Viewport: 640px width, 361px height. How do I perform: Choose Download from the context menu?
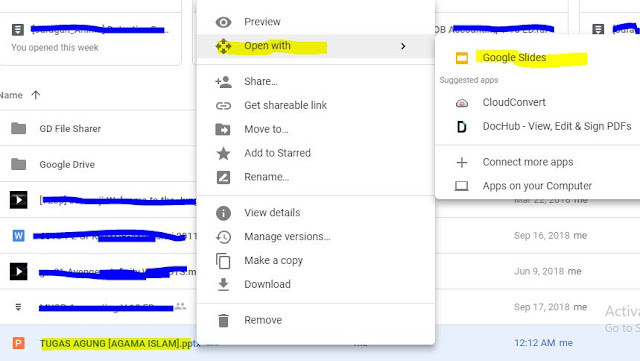click(x=316, y=285)
